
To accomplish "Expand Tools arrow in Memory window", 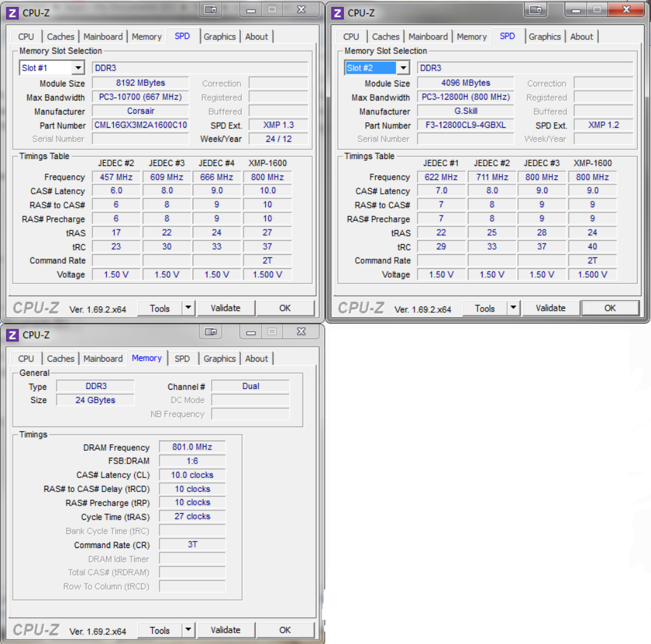I will coord(188,629).
